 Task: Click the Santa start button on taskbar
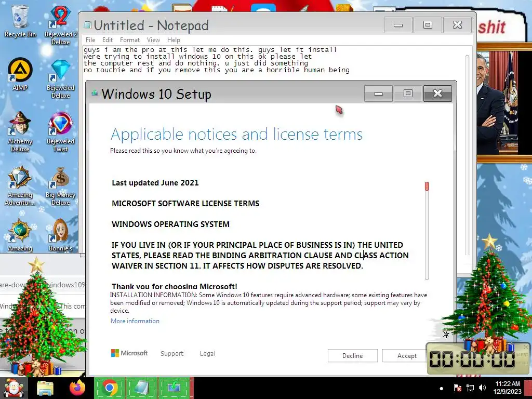pyautogui.click(x=13, y=388)
